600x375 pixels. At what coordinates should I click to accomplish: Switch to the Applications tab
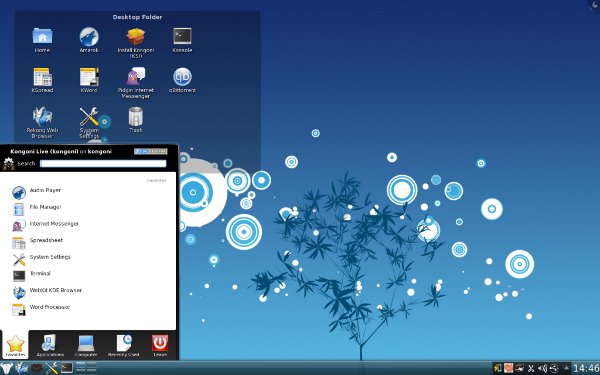50,345
